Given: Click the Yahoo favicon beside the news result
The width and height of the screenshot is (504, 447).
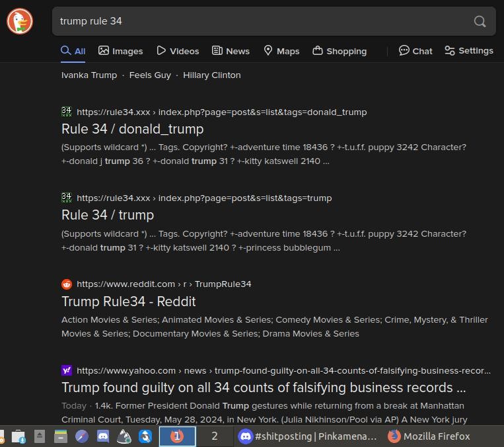Looking at the screenshot, I should (x=67, y=370).
